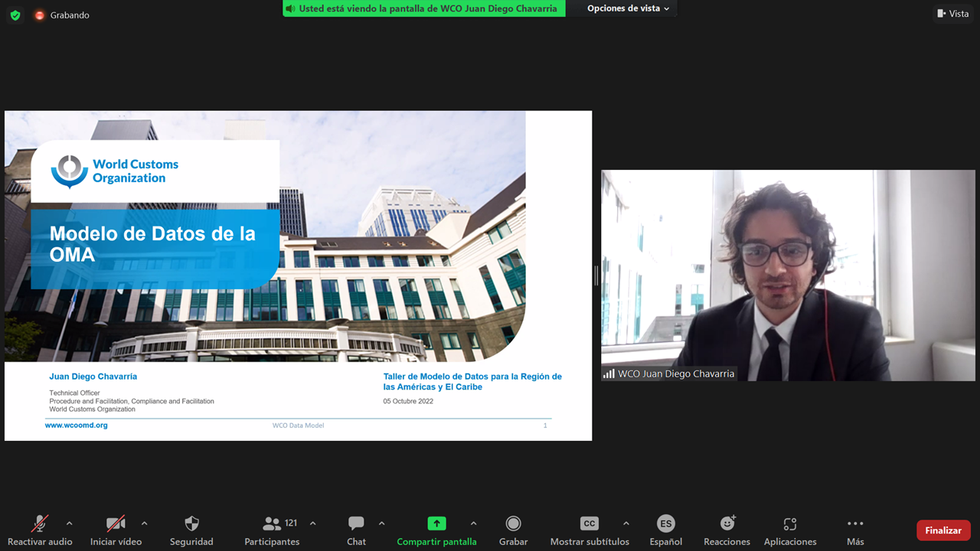Viewport: 980px width, 551px height.
Task: Expand the arrow beside Chat
Action: 381,523
